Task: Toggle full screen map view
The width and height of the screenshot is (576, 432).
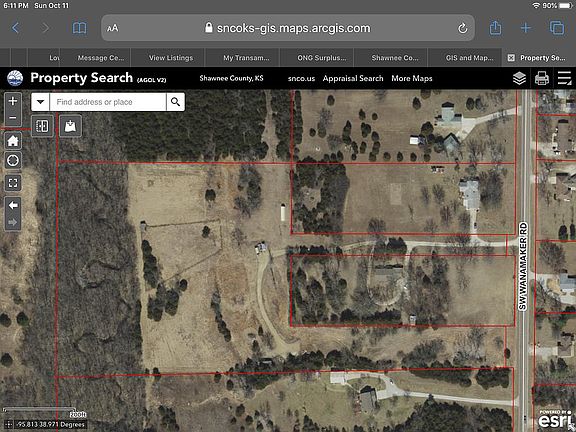Action: (13, 183)
